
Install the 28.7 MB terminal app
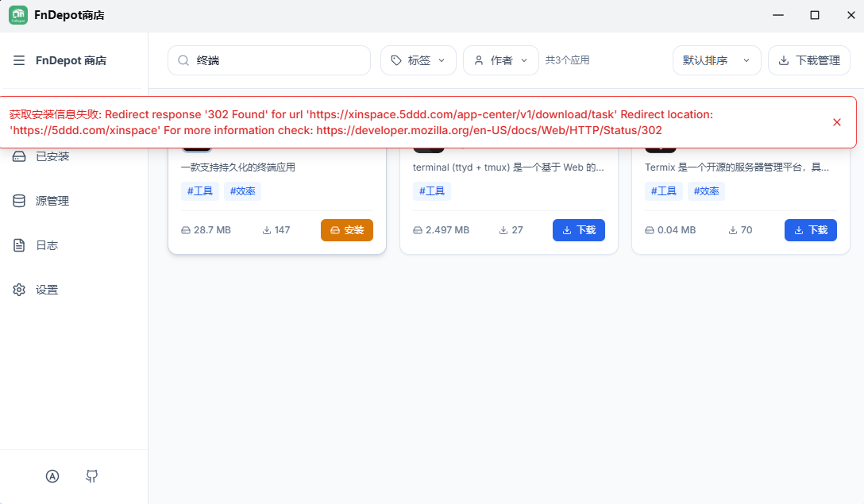click(347, 230)
